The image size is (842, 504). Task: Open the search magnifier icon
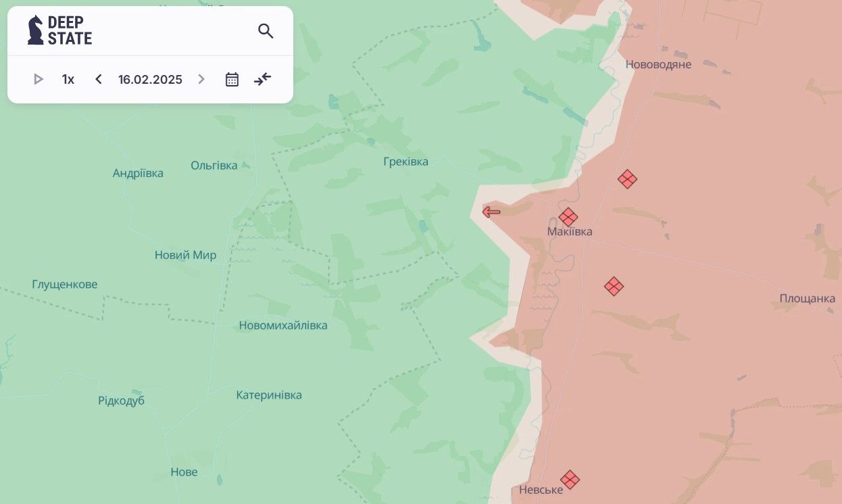click(x=266, y=31)
